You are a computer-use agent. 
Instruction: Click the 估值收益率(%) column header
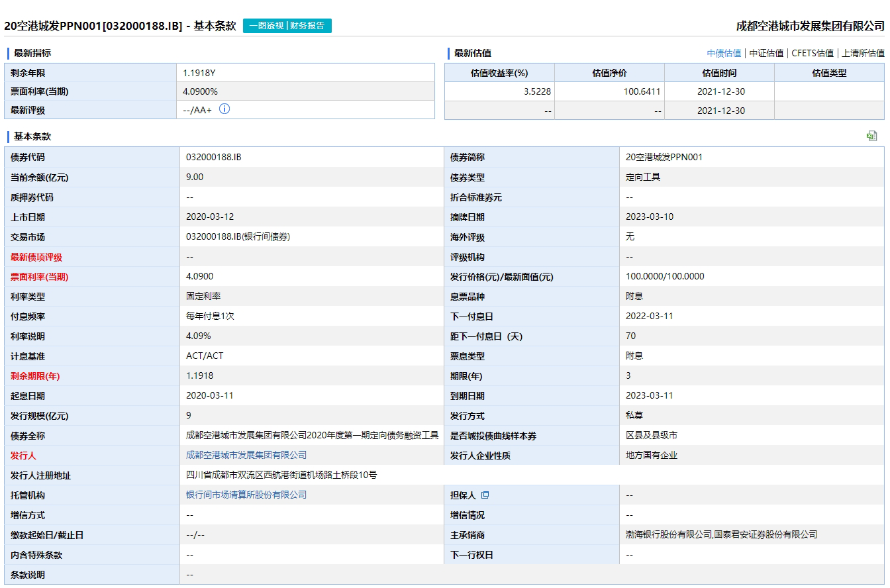pos(499,73)
